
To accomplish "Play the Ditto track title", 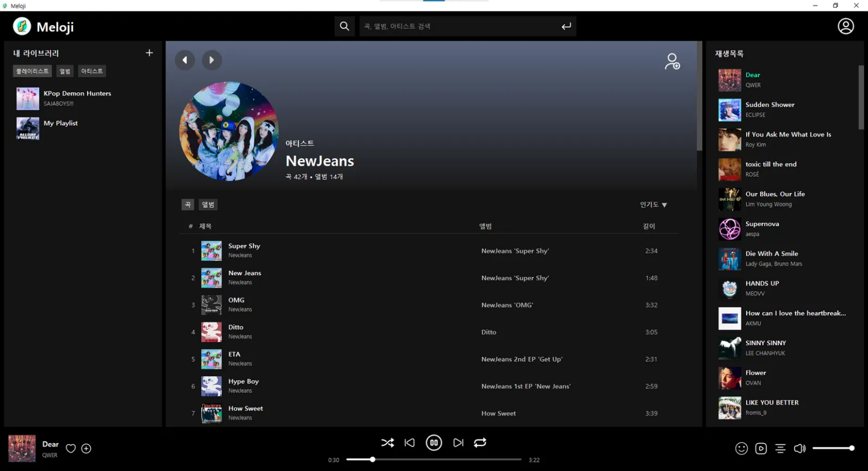I will (236, 327).
